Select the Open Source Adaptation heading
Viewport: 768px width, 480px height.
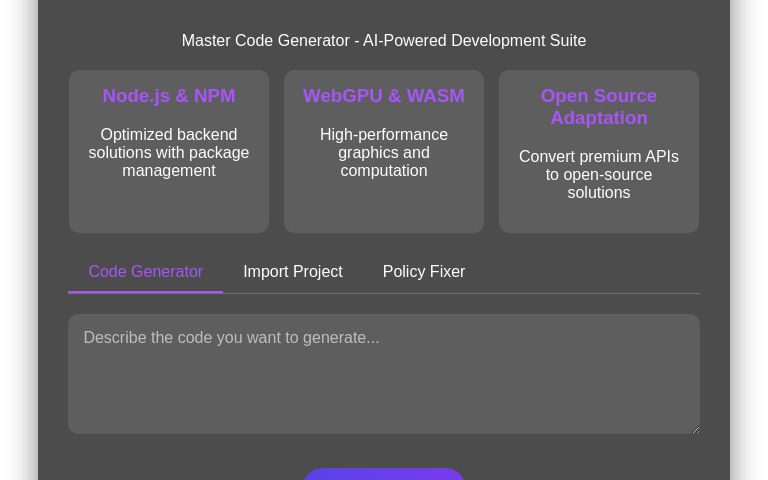point(599,107)
